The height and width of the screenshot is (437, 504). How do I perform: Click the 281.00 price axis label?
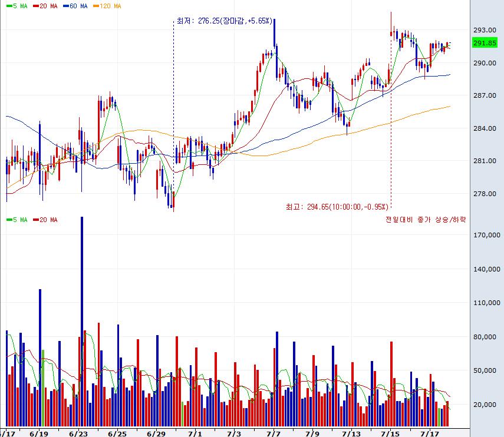click(485, 161)
